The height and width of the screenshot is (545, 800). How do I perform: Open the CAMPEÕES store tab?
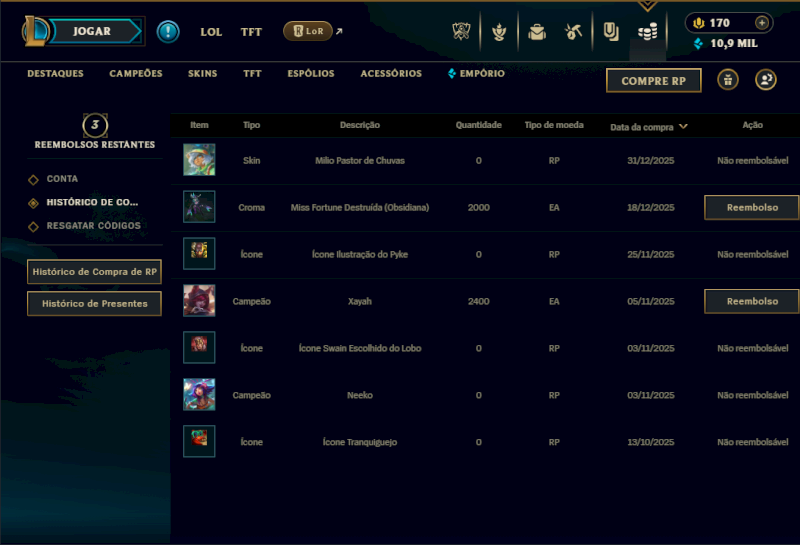click(x=136, y=73)
